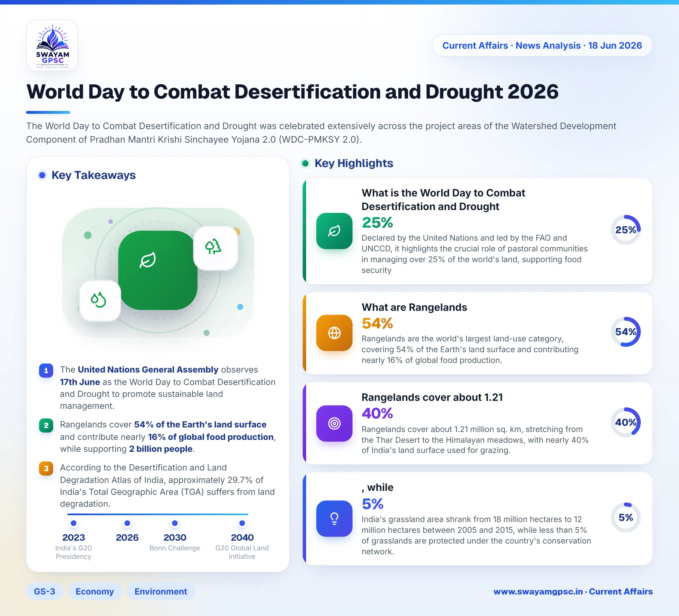Click the FAO and UNCCD description paragraph

(x=474, y=254)
